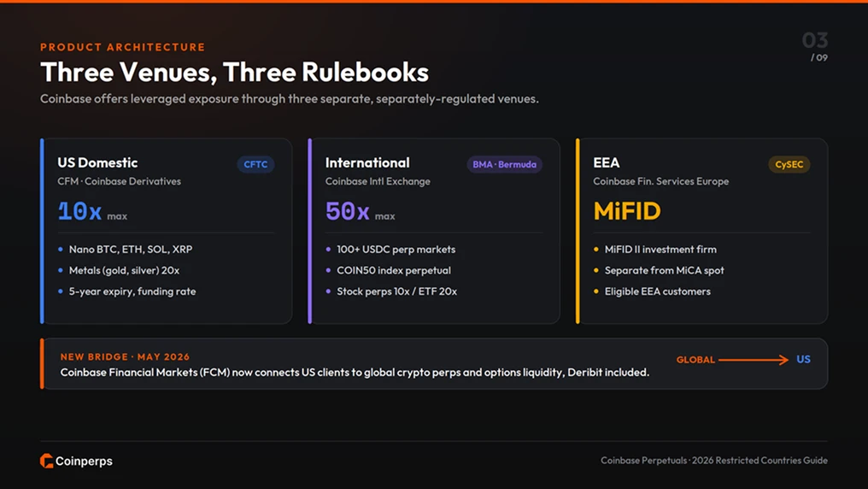Screen dimensions: 868x489
Task: Click the Coinbase Financial Markets bridge sentence
Action: tap(355, 373)
